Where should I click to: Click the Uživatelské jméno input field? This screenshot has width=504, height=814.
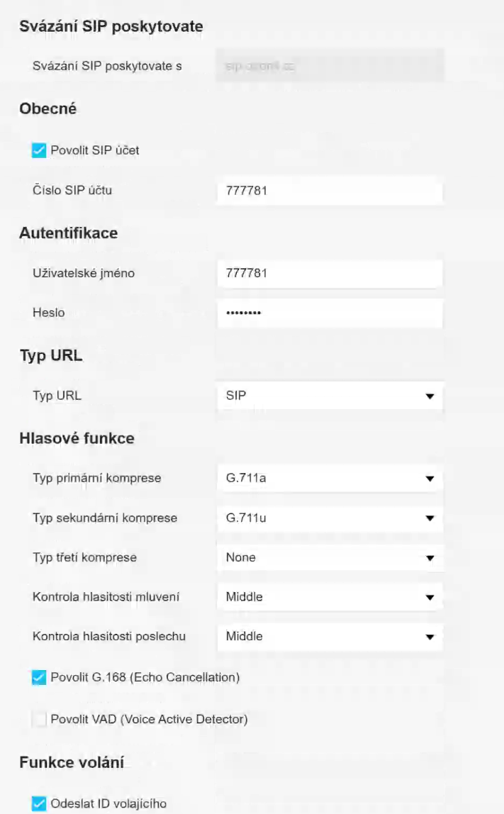329,273
